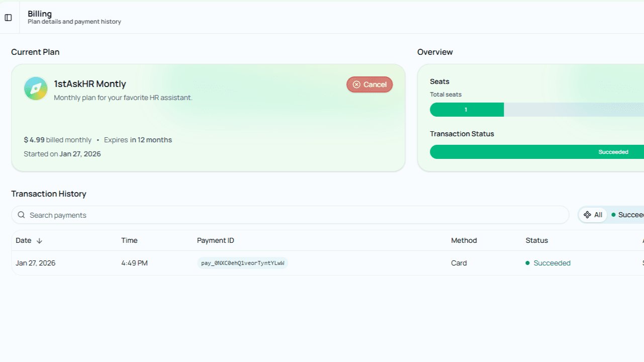Select the All transactions filter
644x362 pixels.
(593, 215)
